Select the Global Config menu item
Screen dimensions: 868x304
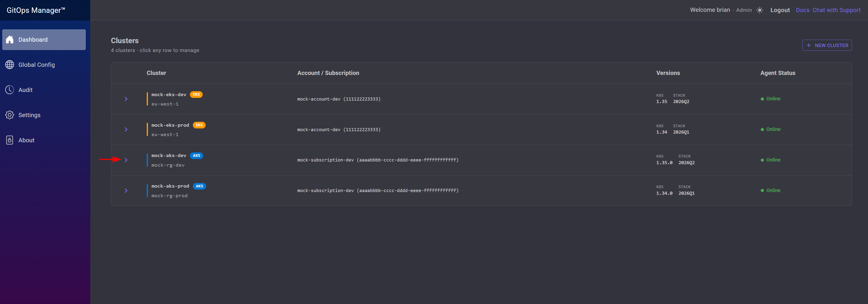44,65
